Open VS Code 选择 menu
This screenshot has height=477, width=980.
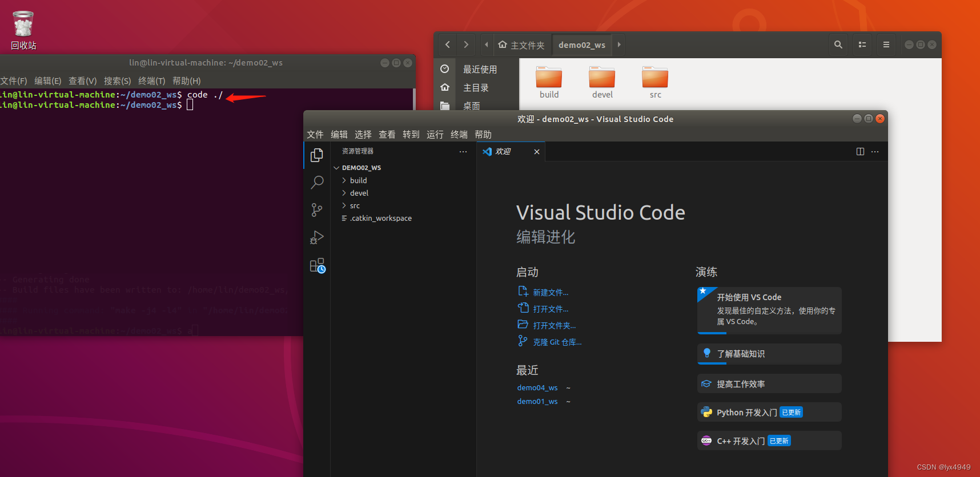[363, 135]
